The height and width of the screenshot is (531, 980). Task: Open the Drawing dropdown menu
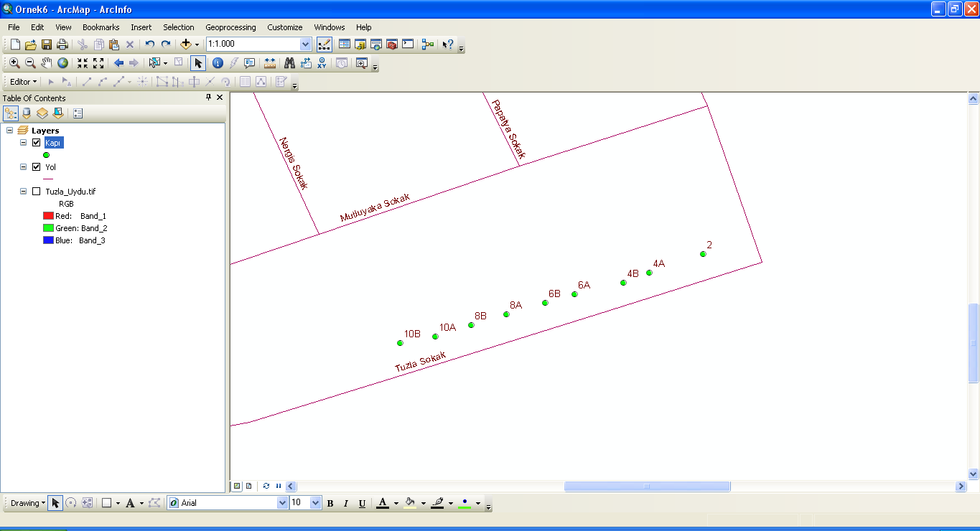tap(29, 503)
